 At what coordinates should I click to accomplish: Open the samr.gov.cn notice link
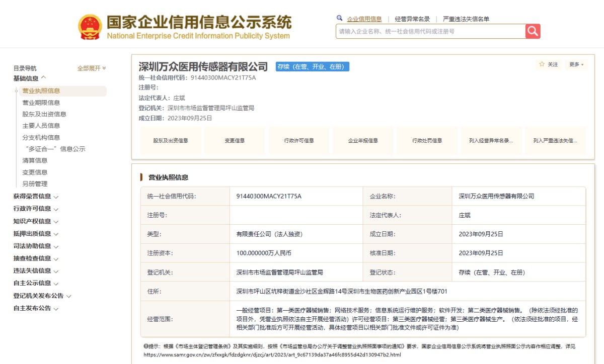click(272, 354)
